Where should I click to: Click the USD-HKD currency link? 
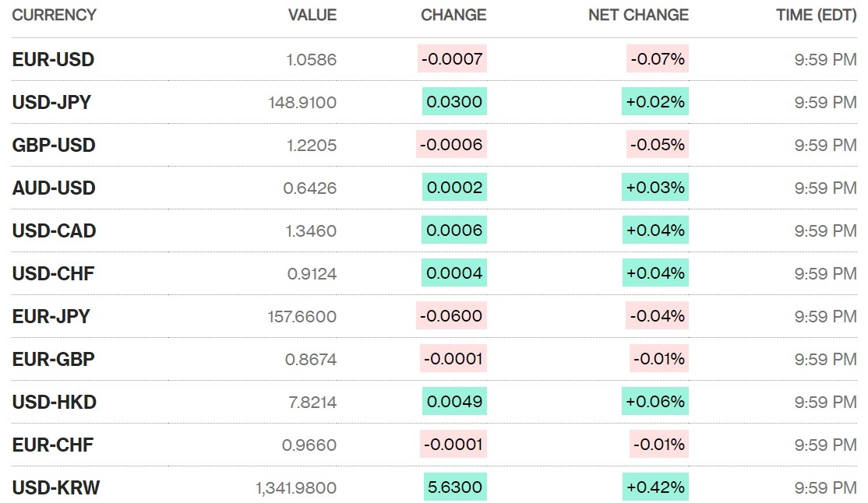click(x=54, y=402)
